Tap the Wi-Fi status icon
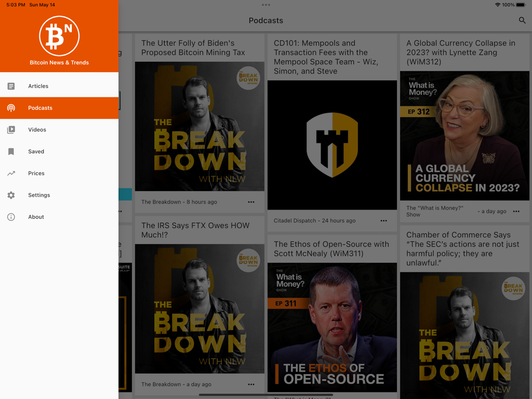 click(498, 5)
